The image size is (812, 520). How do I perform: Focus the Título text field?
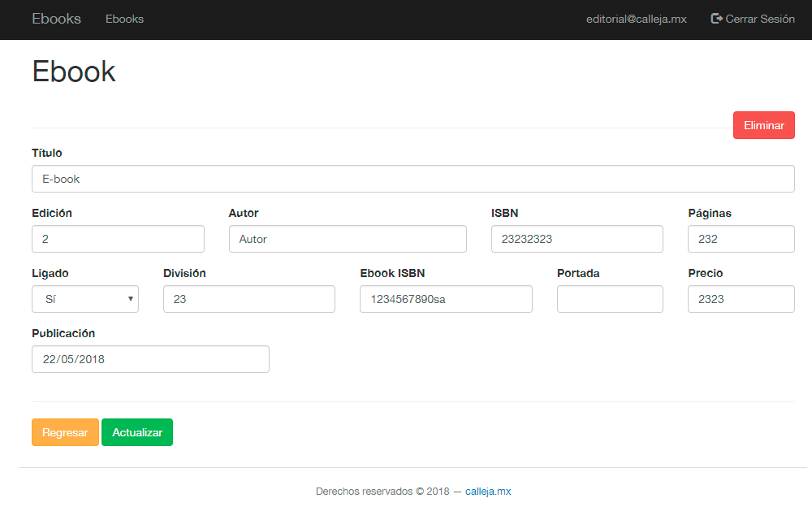click(x=412, y=179)
